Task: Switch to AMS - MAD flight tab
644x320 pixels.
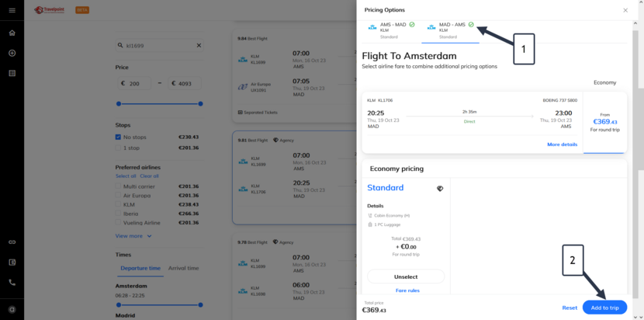Action: coord(392,30)
